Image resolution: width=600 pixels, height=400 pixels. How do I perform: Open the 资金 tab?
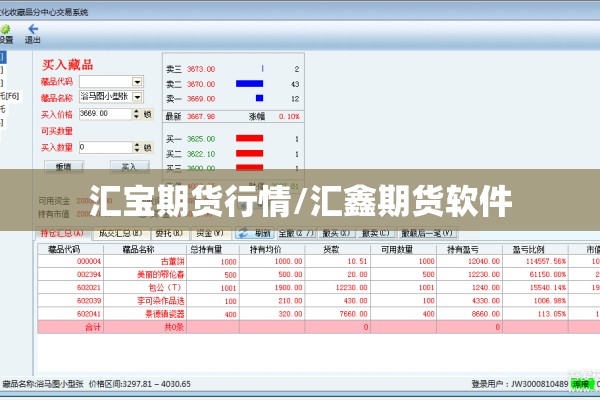[210, 233]
